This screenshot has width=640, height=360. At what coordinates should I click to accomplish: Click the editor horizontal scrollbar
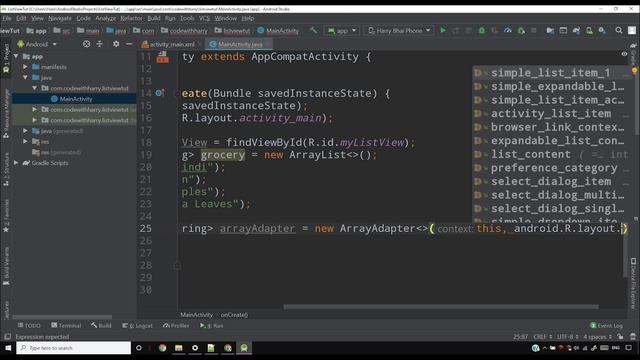point(441,307)
